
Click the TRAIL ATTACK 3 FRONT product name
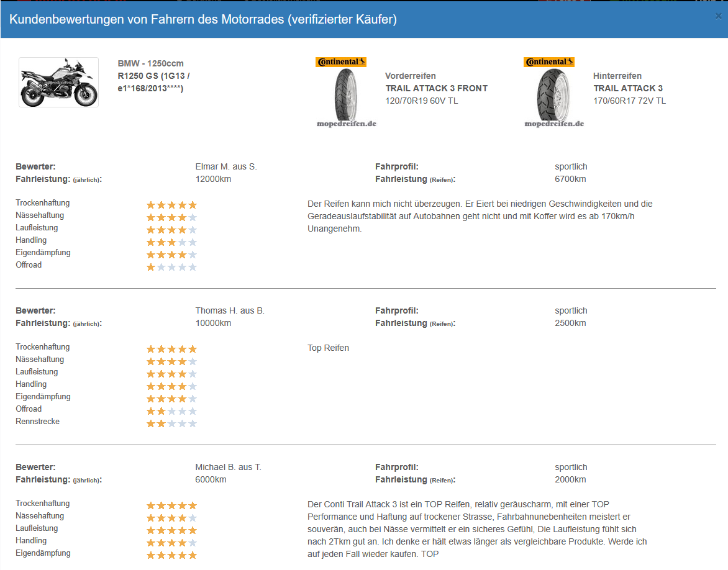436,88
